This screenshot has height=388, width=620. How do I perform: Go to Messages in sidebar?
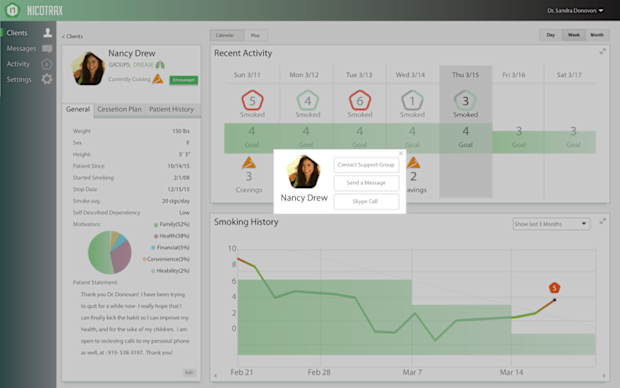[x=21, y=48]
